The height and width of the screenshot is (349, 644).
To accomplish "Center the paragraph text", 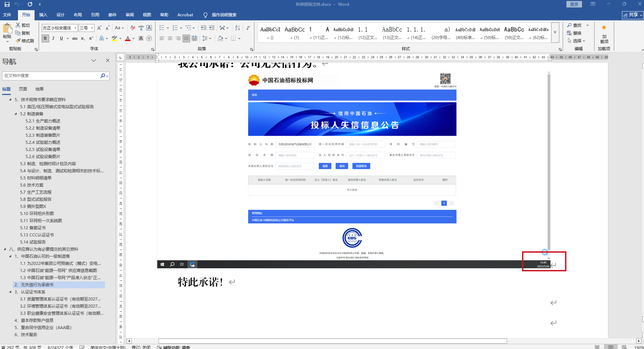I will point(170,39).
